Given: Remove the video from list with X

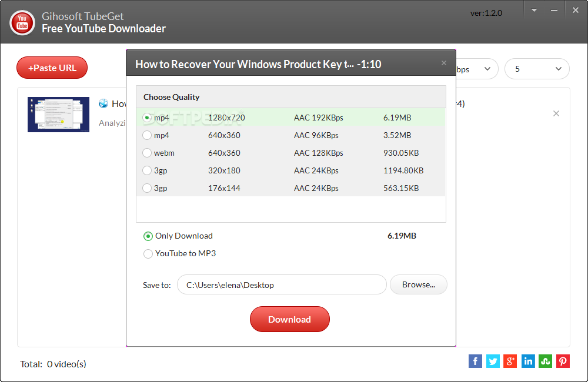Looking at the screenshot, I should point(556,113).
